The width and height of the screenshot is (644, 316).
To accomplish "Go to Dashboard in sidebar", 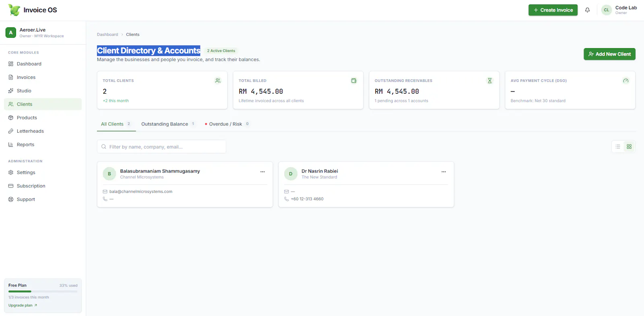I will tap(43, 64).
